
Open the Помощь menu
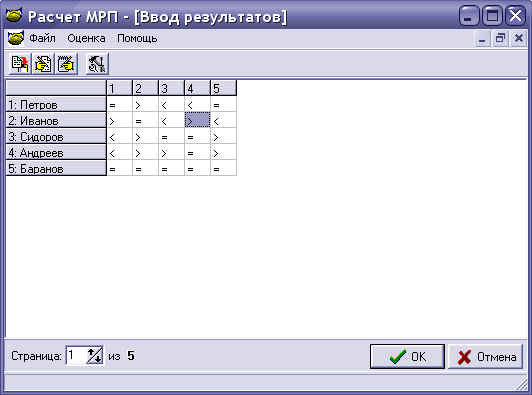click(x=137, y=38)
